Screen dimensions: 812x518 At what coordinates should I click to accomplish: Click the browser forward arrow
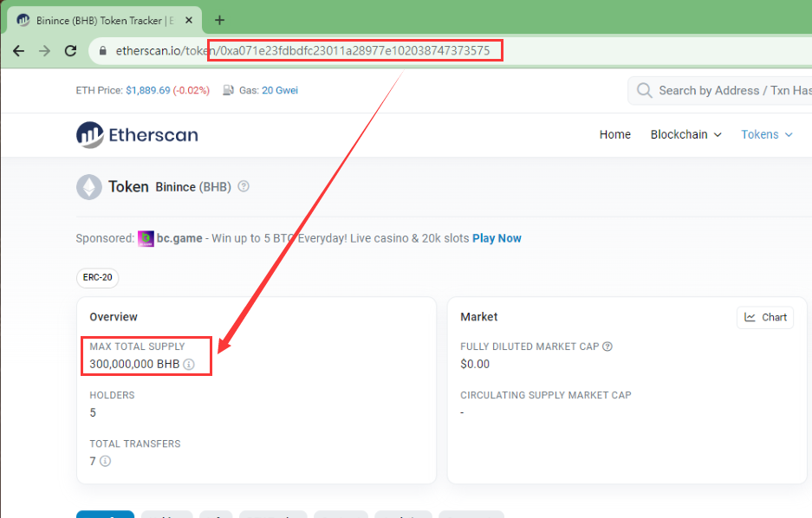tap(44, 51)
